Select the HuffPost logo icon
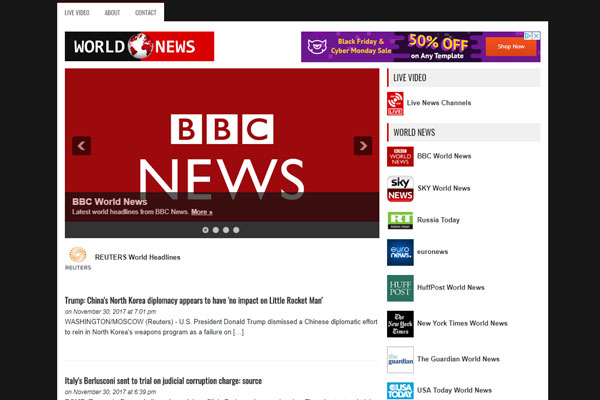Image resolution: width=600 pixels, height=400 pixels. click(399, 288)
